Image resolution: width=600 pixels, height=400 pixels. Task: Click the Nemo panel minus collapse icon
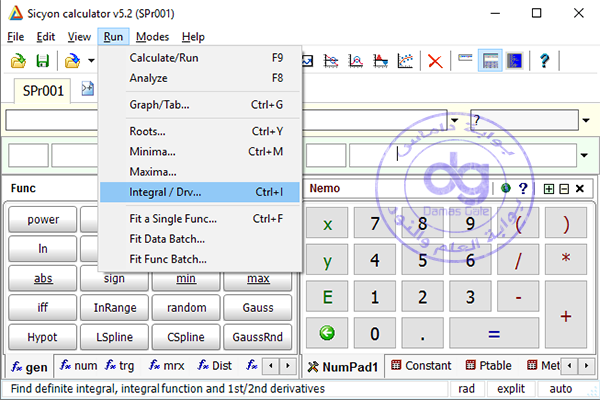click(564, 189)
